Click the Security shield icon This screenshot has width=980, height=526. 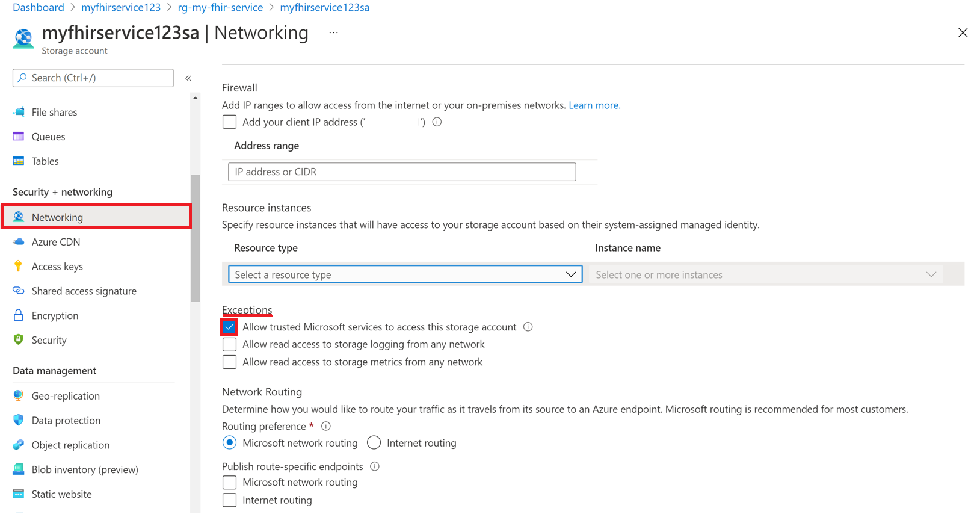click(19, 340)
